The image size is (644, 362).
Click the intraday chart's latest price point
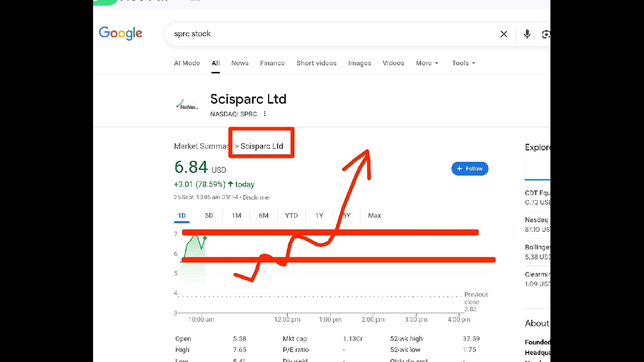point(205,237)
